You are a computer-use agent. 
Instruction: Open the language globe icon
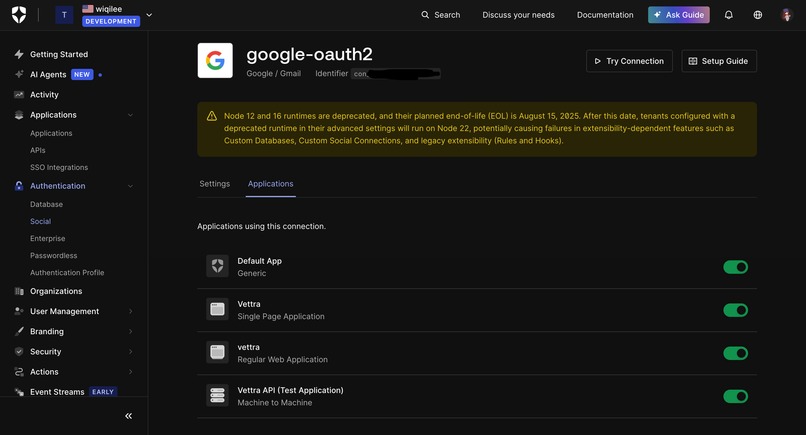tap(758, 15)
